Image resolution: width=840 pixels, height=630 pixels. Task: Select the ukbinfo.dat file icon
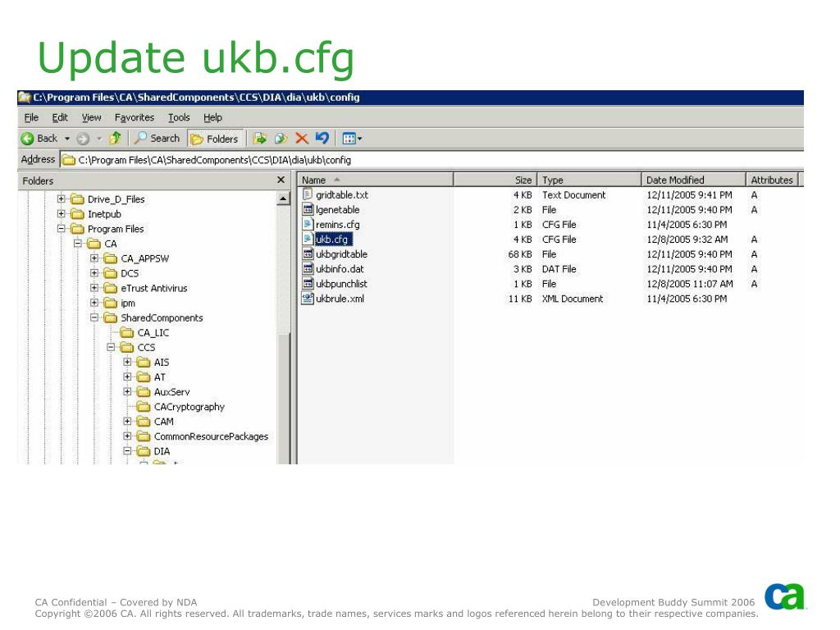click(308, 268)
